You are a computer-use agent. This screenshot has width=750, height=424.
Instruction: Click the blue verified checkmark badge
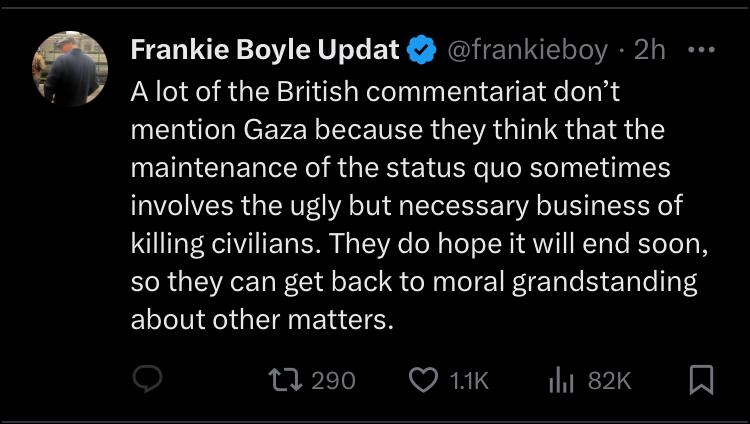[x=421, y=49]
